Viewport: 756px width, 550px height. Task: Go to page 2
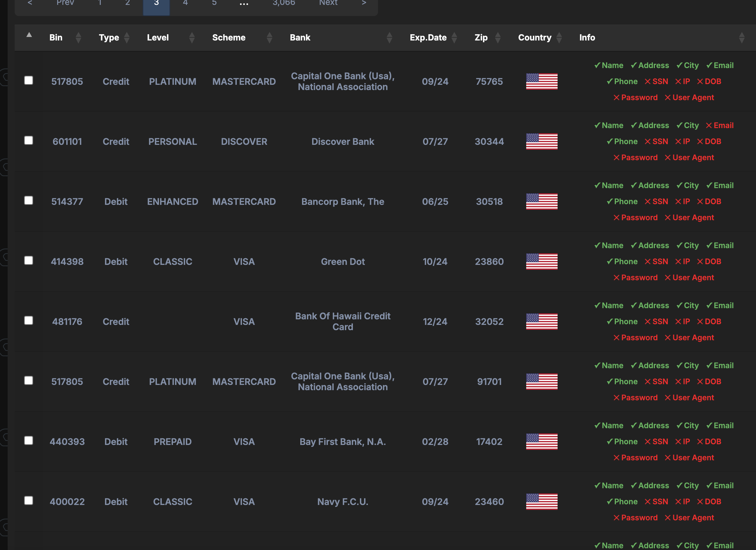pyautogui.click(x=128, y=3)
